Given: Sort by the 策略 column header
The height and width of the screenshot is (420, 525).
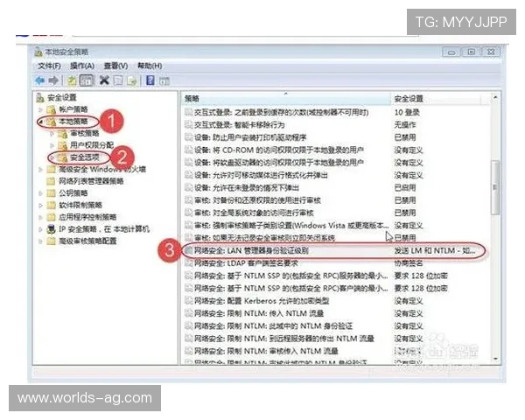Looking at the screenshot, I should pos(287,99).
